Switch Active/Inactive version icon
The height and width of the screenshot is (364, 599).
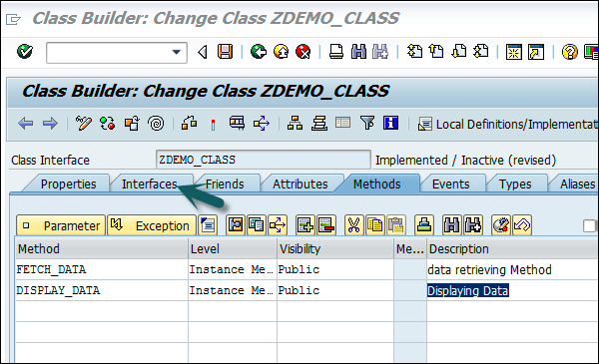(x=108, y=124)
